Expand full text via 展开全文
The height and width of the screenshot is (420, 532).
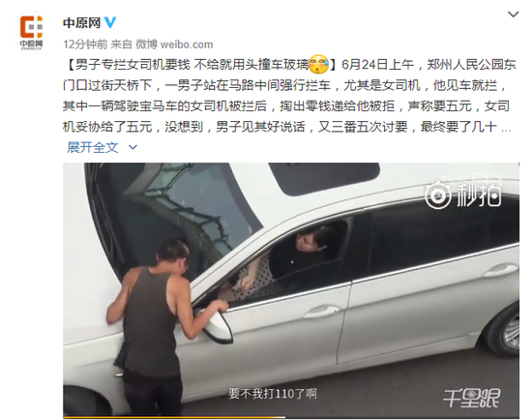[93, 147]
